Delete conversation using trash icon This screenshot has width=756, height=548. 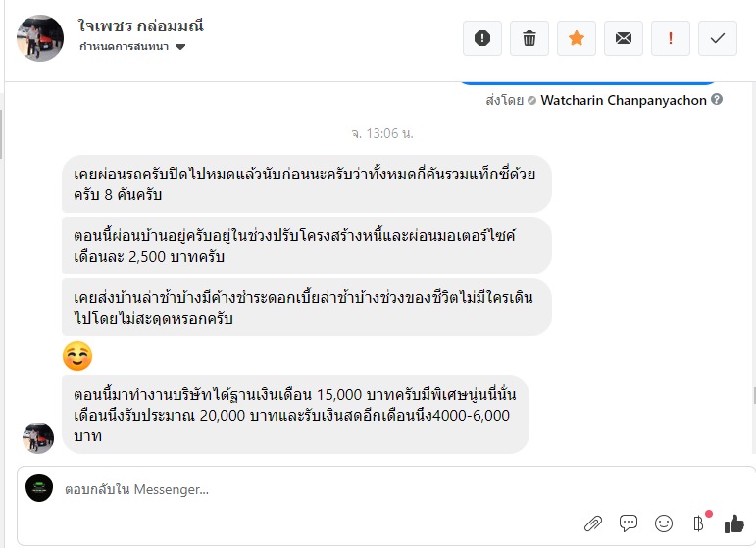pos(529,38)
